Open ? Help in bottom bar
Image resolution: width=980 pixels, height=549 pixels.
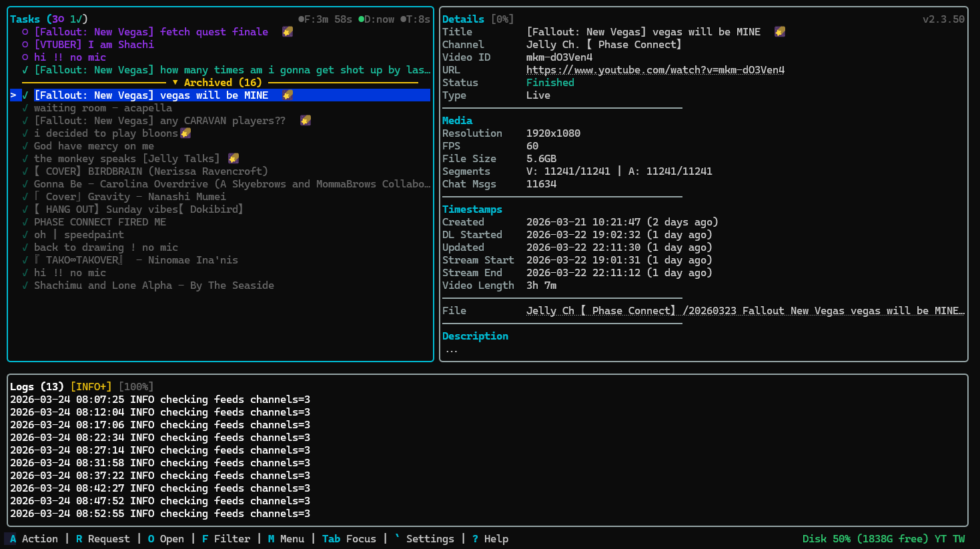click(490, 539)
